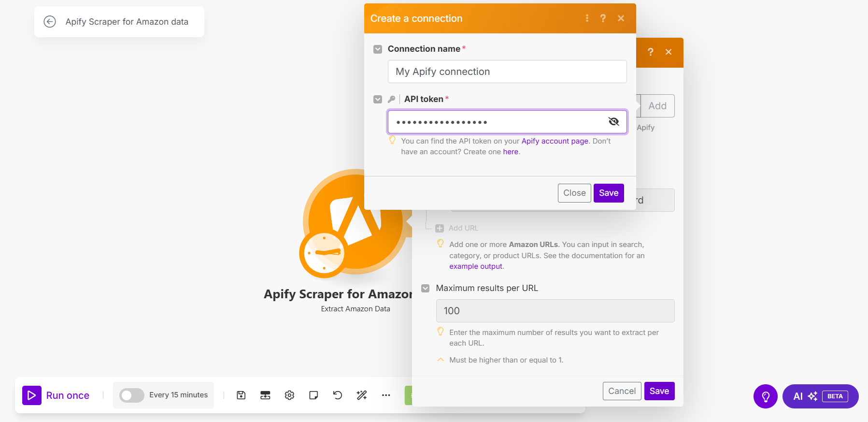Open the lightbulb help button
Image resolution: width=868 pixels, height=422 pixels.
point(765,396)
